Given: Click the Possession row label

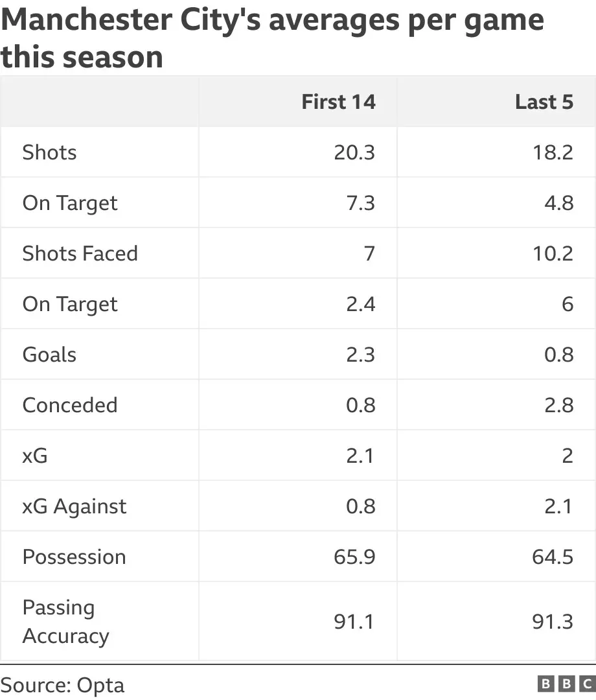Looking at the screenshot, I should (x=74, y=557).
